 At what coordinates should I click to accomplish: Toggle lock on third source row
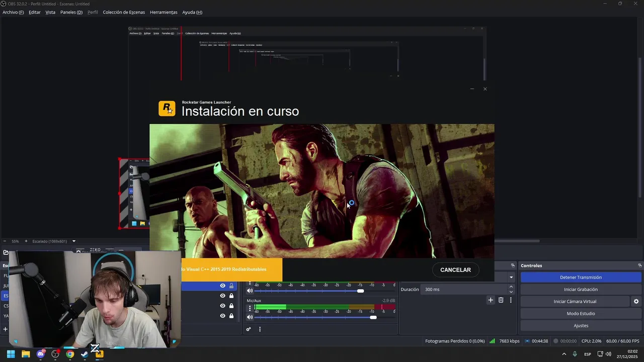pos(231,306)
